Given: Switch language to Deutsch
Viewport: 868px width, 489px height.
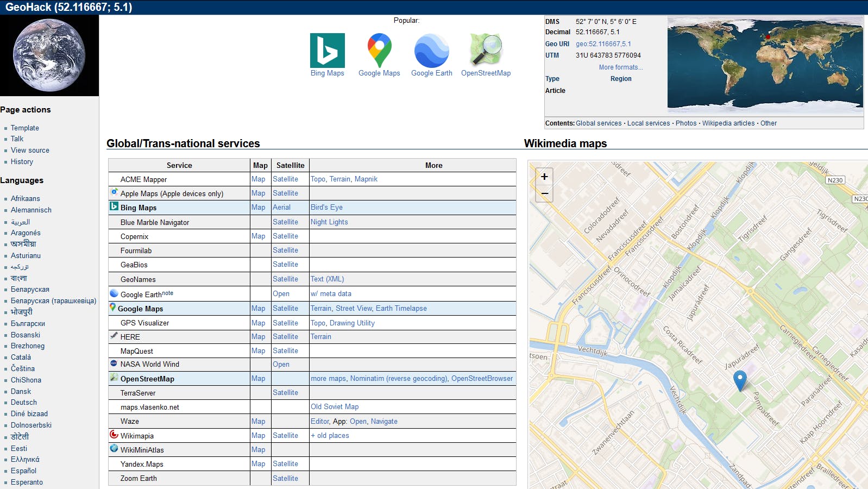Looking at the screenshot, I should click(x=24, y=403).
